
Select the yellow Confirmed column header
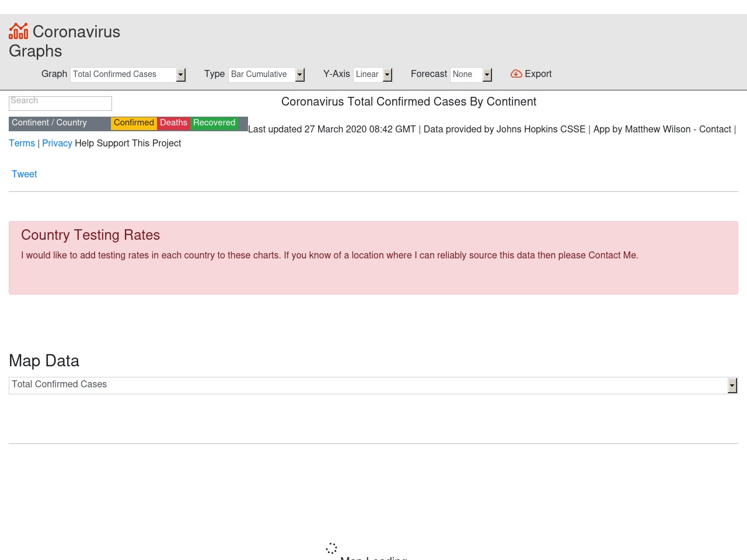(x=134, y=123)
